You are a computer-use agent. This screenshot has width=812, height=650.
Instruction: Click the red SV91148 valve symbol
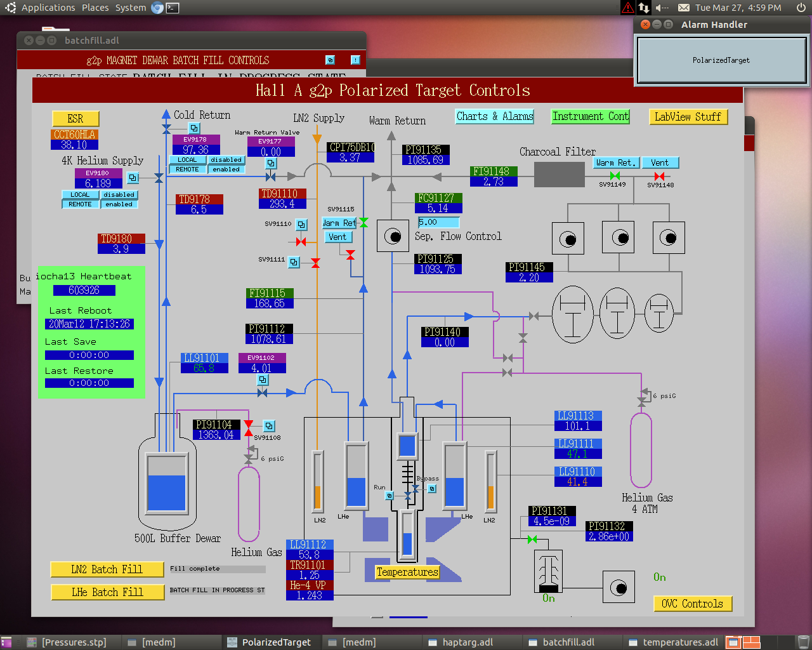660,176
